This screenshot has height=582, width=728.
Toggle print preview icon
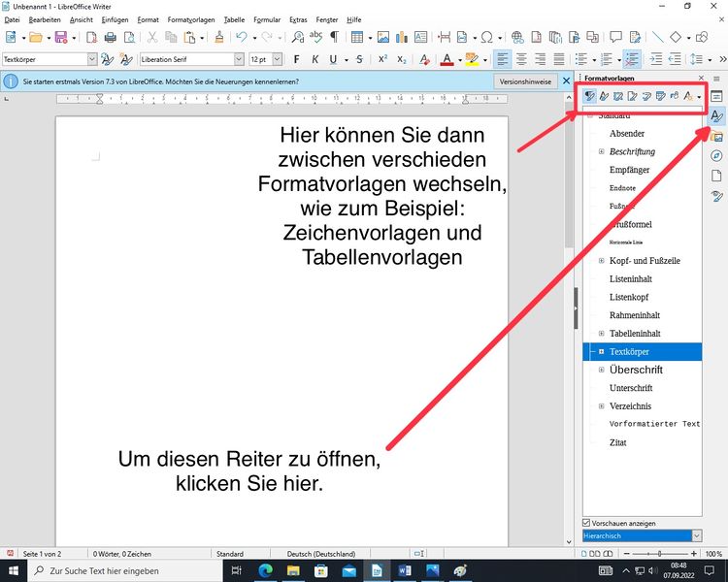click(129, 37)
